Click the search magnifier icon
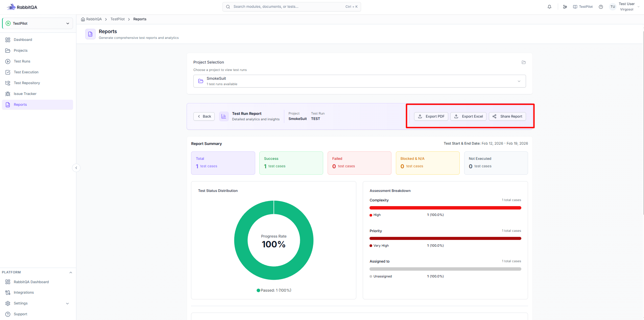 (x=228, y=7)
